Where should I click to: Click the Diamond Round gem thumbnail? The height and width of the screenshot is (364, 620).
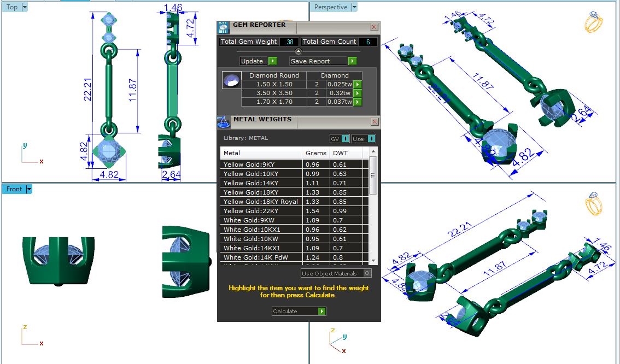(231, 80)
